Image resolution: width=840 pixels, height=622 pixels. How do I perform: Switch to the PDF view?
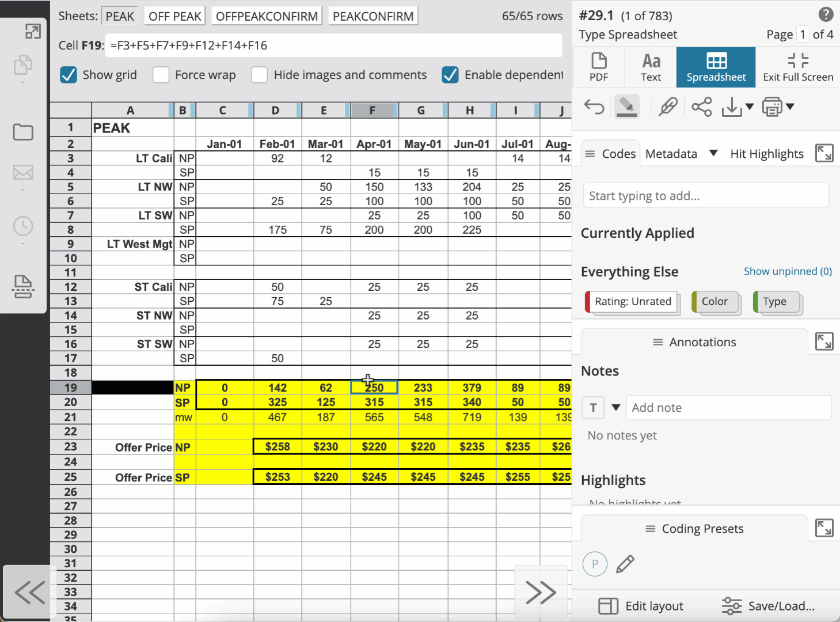point(599,67)
